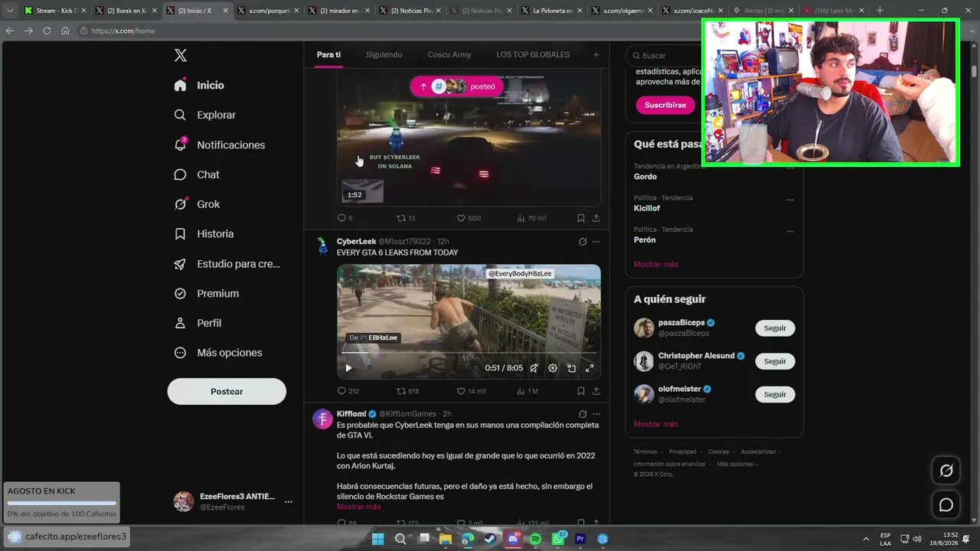The width and height of the screenshot is (980, 551).
Task: Click the Postear button
Action: coord(227,391)
